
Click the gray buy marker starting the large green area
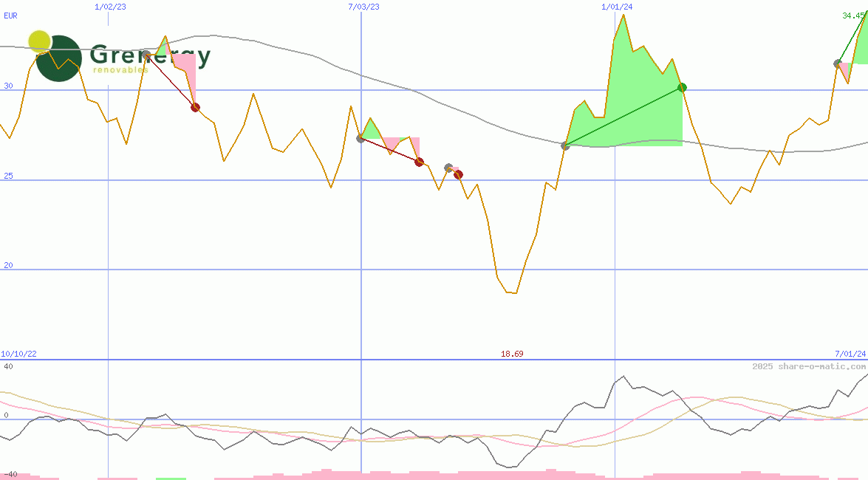tap(565, 145)
